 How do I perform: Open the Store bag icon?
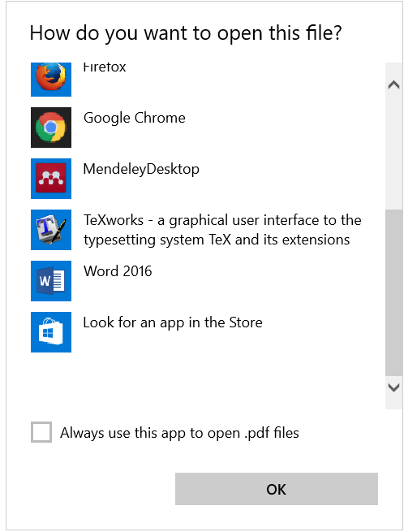click(x=51, y=332)
